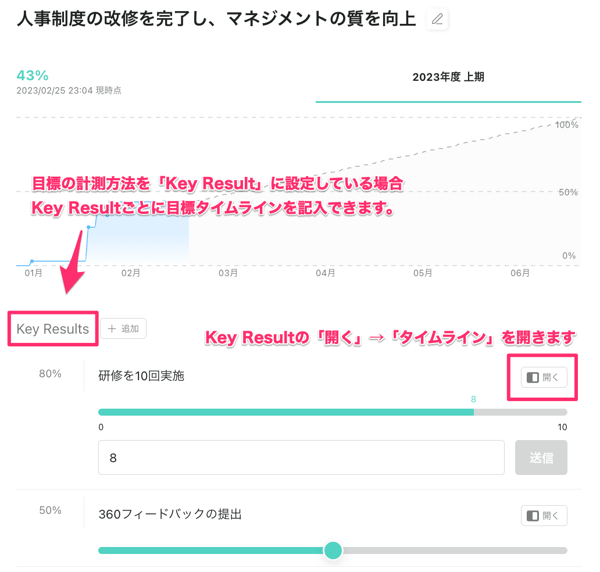This screenshot has width=600, height=572.
Task: Click the 360フィードバック slider handle
Action: click(x=333, y=550)
